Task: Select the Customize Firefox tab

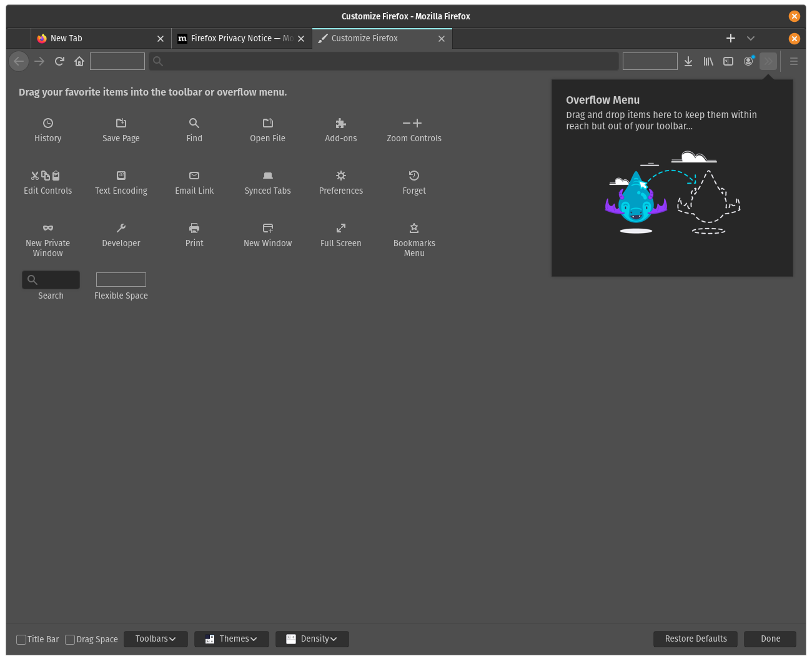Action: 382,39
